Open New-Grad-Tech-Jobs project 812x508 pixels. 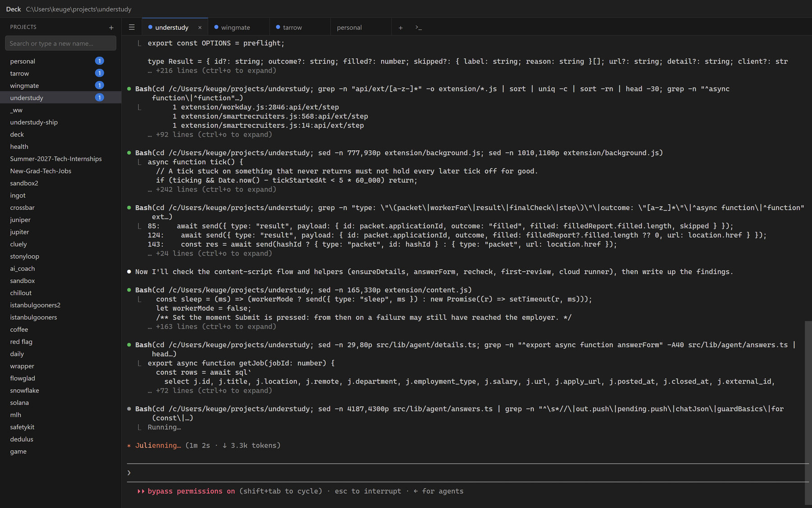[x=60, y=171]
